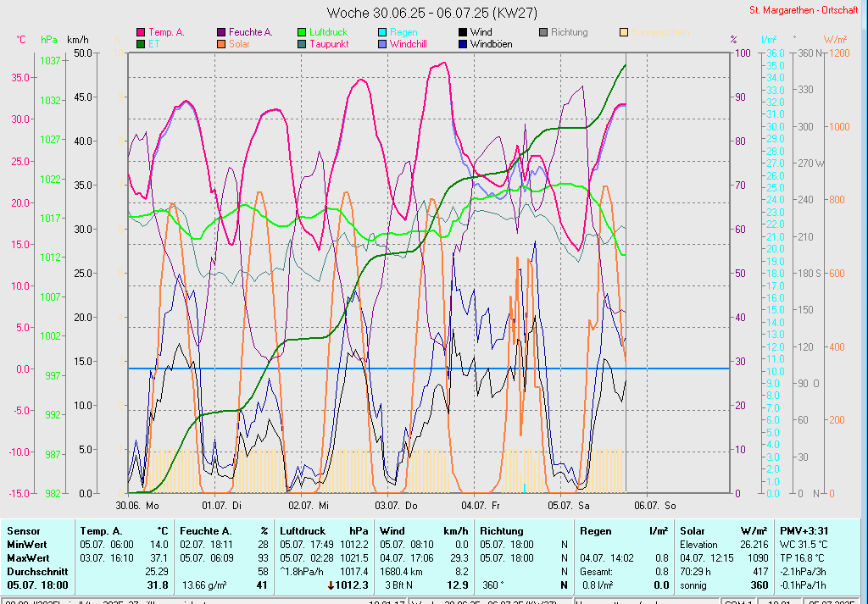Click the 03.07. Do date label on the time axis
868x604 pixels.
coord(396,505)
